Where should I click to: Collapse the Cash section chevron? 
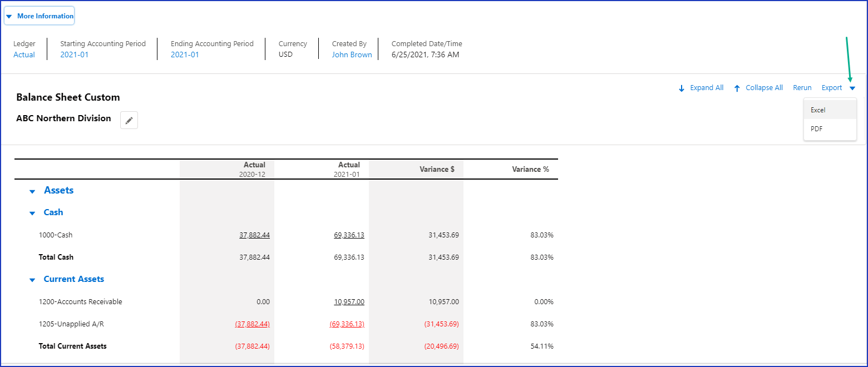point(32,213)
